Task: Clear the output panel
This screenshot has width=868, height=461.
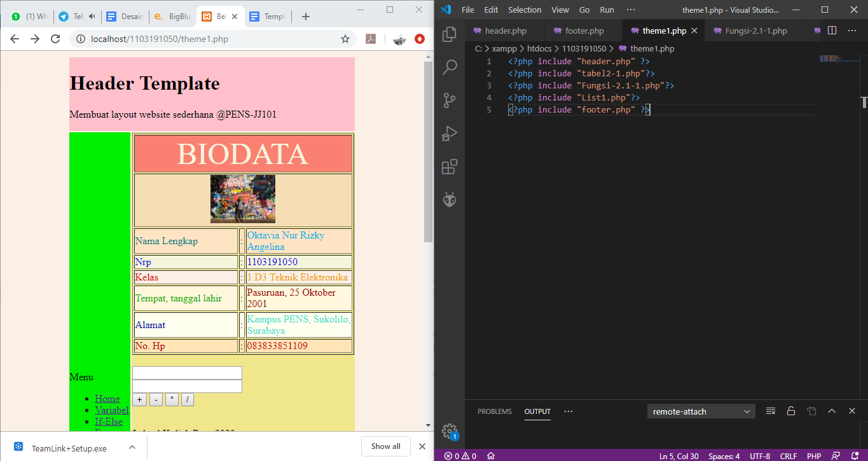Action: [771, 411]
